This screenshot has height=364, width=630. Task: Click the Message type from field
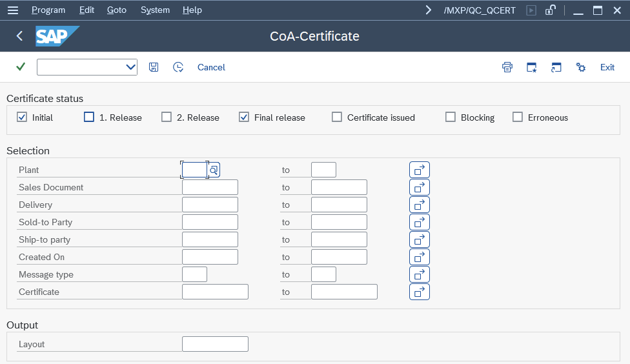(194, 274)
